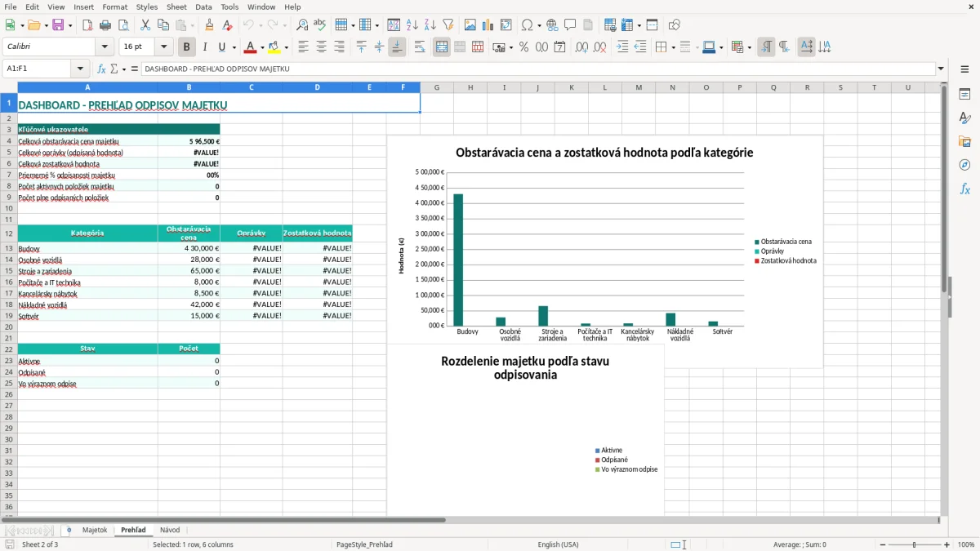Toggle Italic formatting
The height and width of the screenshot is (551, 980).
[x=204, y=47]
